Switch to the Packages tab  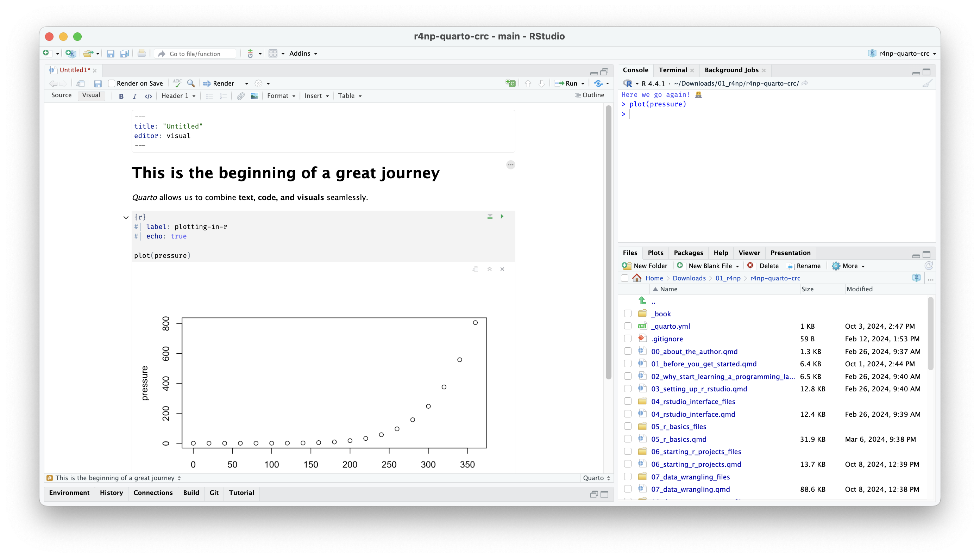[x=688, y=253]
